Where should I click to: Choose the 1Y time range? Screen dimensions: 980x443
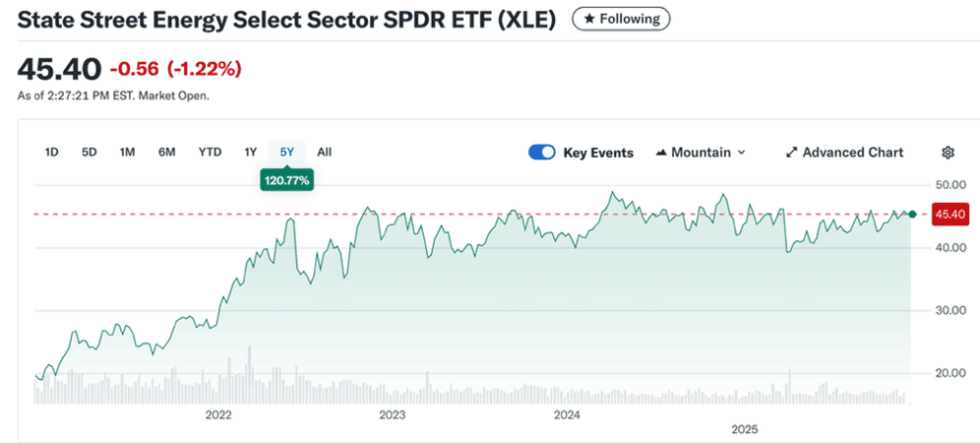[x=250, y=152]
